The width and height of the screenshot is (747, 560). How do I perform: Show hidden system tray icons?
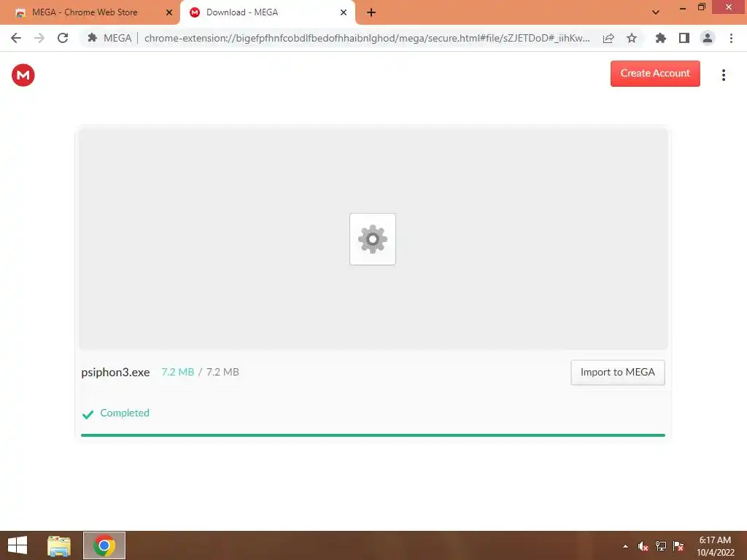click(625, 546)
